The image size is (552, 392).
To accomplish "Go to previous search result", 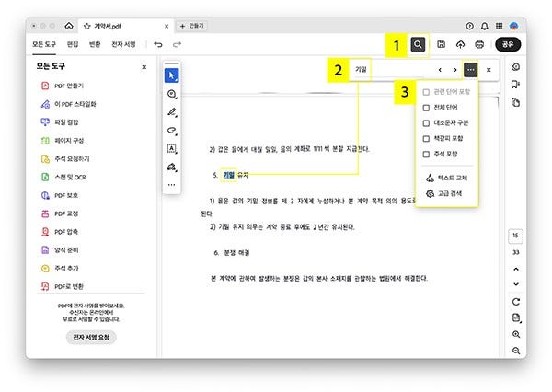I will pyautogui.click(x=440, y=70).
